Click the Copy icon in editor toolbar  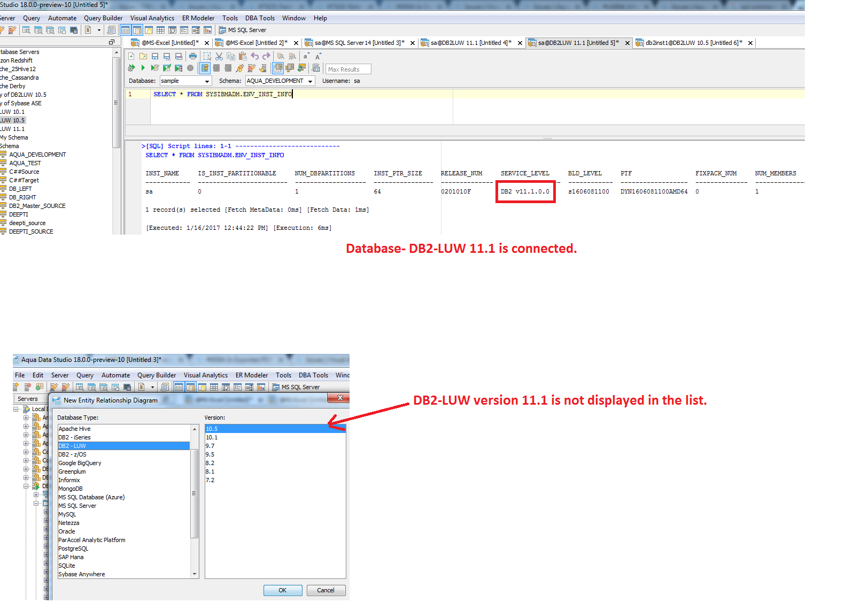[x=231, y=56]
